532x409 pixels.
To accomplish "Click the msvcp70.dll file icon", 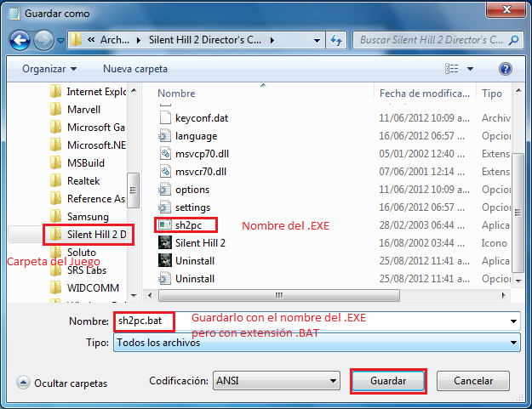I will click(x=165, y=154).
